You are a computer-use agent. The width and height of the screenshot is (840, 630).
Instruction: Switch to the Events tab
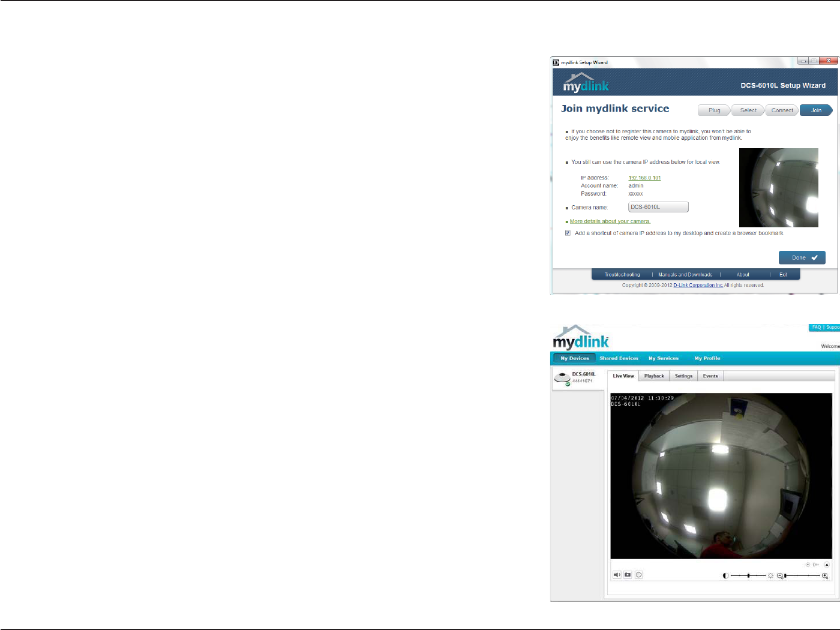pyautogui.click(x=710, y=376)
